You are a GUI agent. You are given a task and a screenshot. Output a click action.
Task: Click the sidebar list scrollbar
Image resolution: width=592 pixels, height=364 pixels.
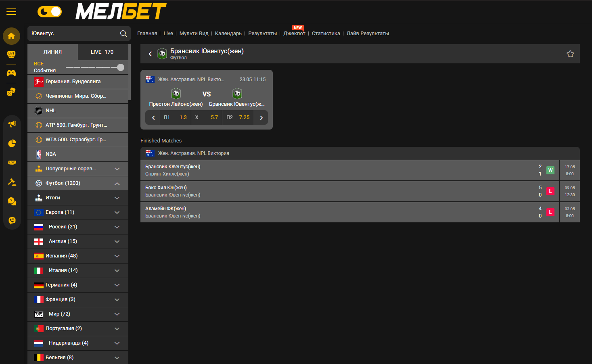tap(130, 72)
